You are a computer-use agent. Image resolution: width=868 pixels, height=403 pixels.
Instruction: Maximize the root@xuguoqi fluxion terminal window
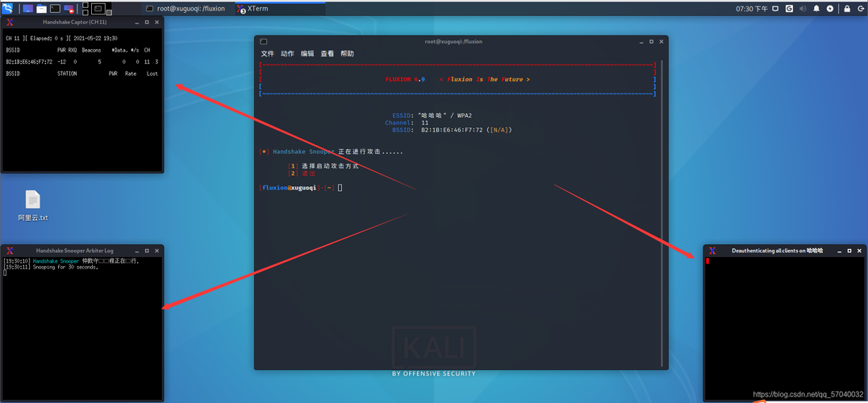(x=651, y=41)
